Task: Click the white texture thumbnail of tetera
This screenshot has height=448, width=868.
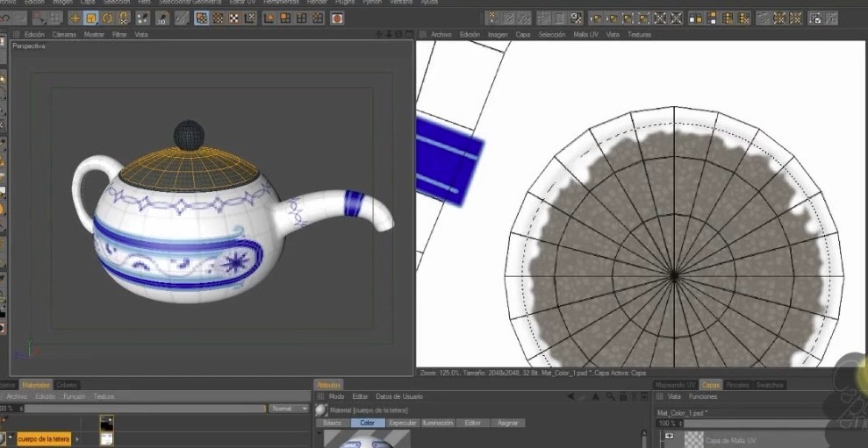Action: [x=106, y=439]
